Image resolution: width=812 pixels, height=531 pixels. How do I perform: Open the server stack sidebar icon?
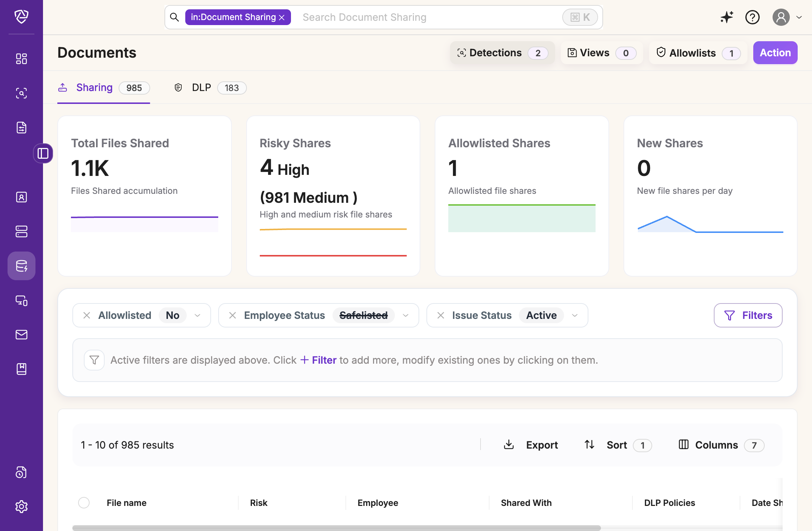(22, 231)
